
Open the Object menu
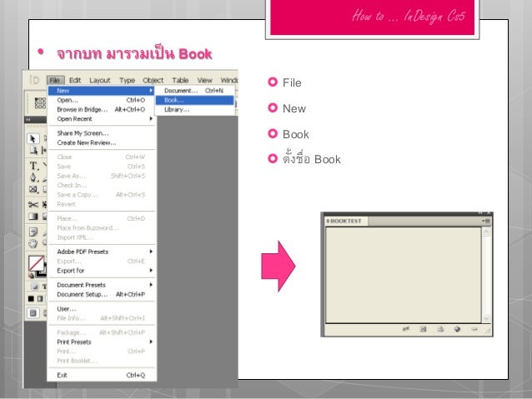tap(153, 80)
